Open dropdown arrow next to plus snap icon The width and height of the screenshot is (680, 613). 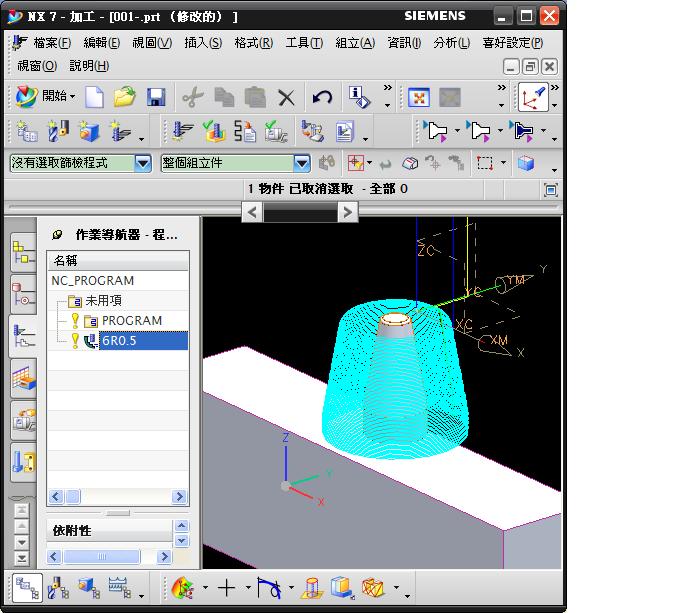pos(248,588)
